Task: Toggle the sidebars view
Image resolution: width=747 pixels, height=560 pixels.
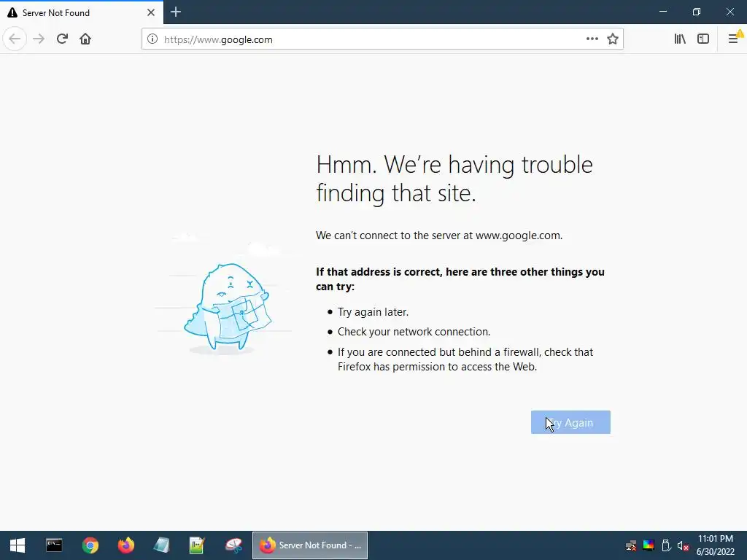Action: pos(703,39)
